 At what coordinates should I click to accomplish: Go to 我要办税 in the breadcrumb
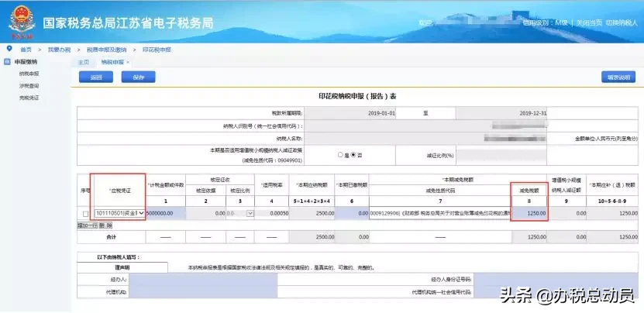click(x=59, y=50)
